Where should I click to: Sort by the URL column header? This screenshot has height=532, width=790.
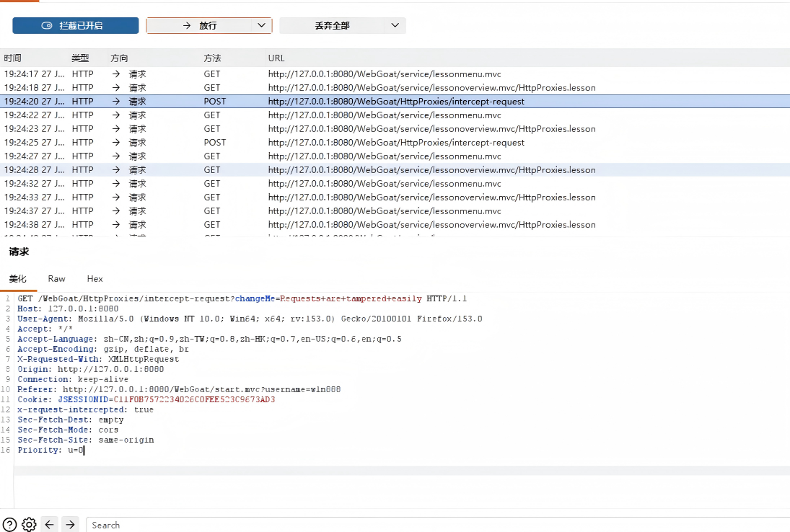pos(276,58)
